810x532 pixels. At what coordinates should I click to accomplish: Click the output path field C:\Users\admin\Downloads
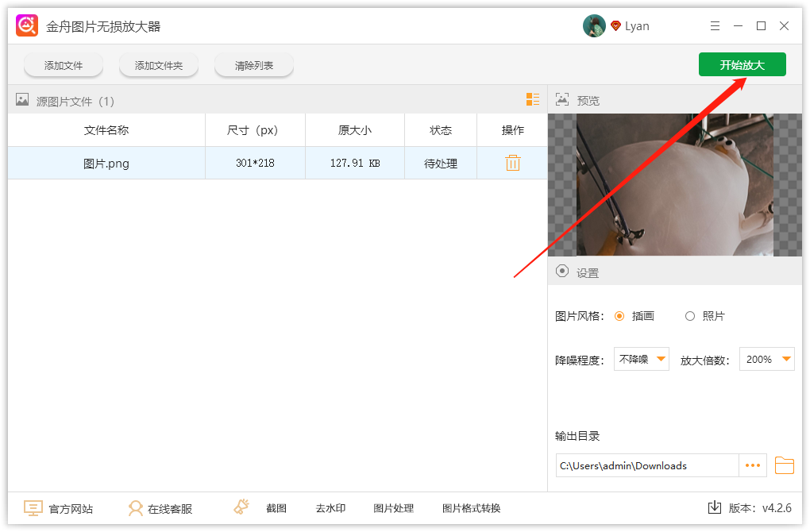pos(647,465)
